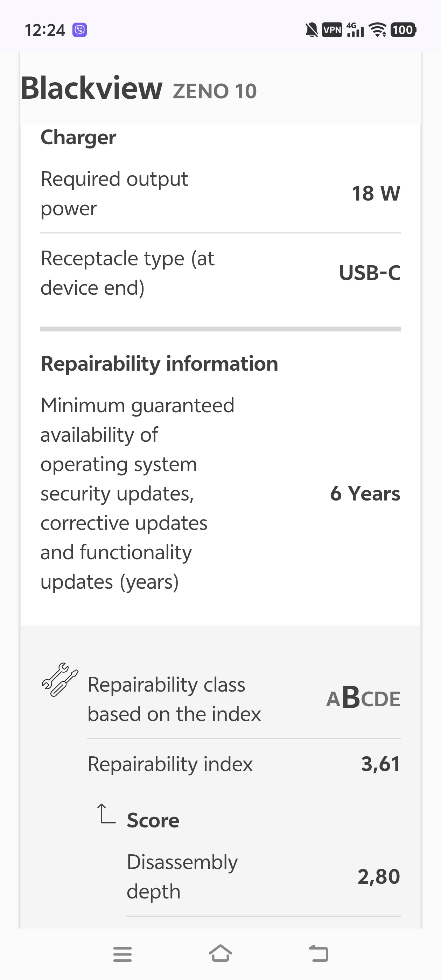This screenshot has width=441, height=980.
Task: Tap the 4G signal strength icon
Action: point(355,30)
